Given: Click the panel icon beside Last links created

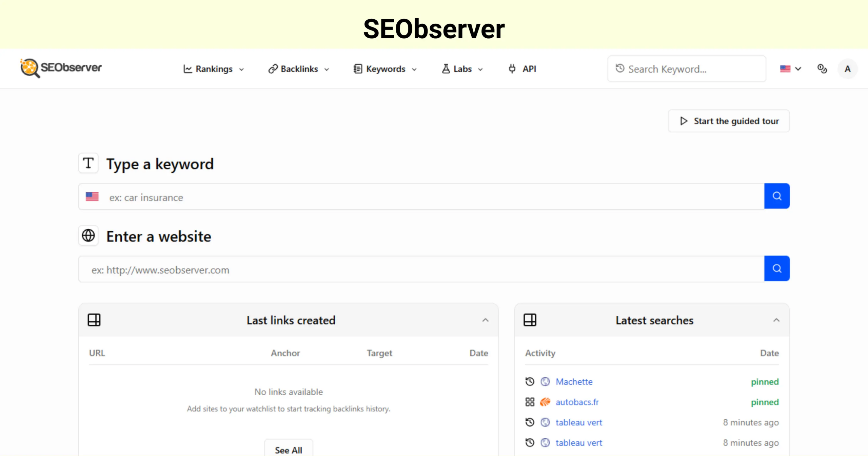Looking at the screenshot, I should point(94,319).
